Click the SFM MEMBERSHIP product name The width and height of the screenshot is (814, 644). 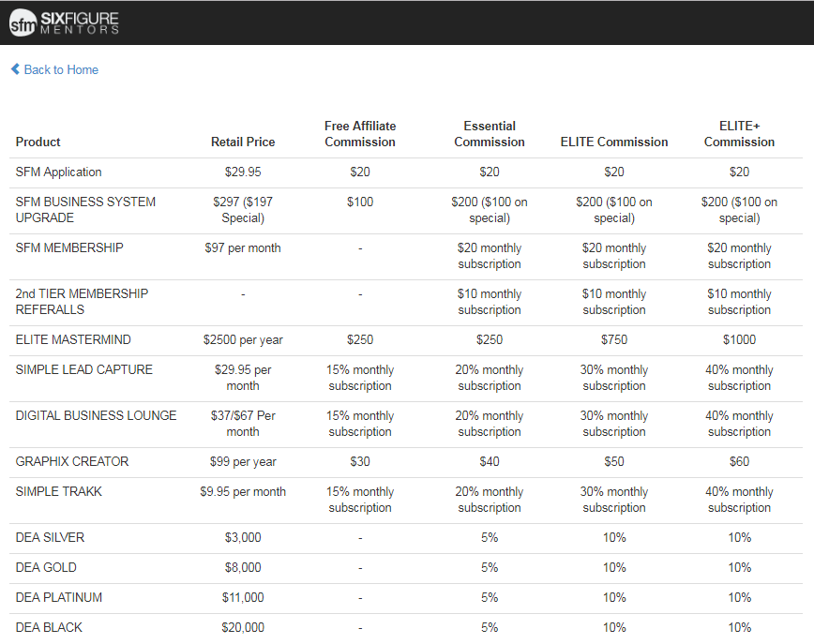(69, 247)
